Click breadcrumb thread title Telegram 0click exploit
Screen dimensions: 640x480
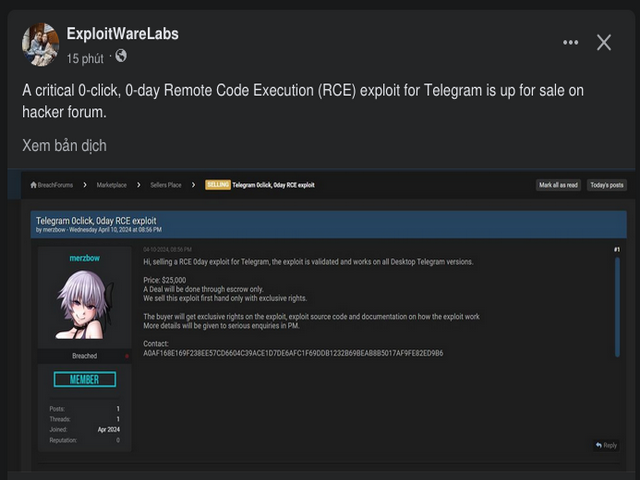click(273, 185)
